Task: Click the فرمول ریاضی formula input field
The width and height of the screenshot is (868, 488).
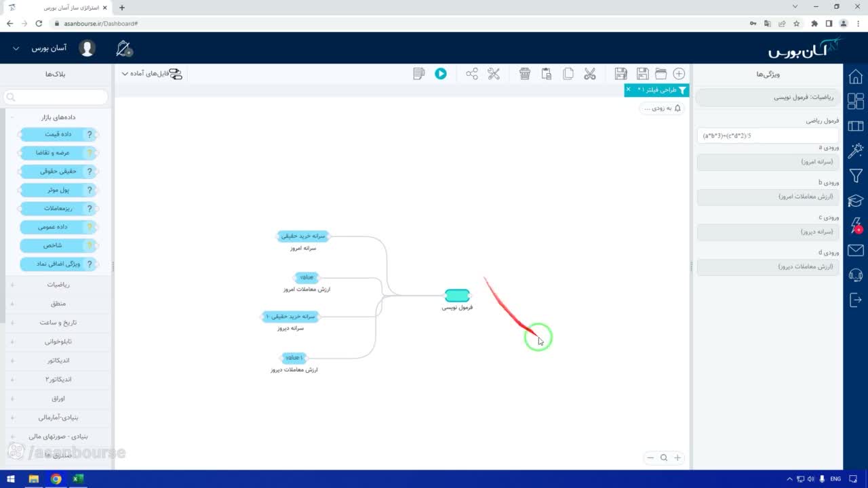Action: click(x=768, y=136)
